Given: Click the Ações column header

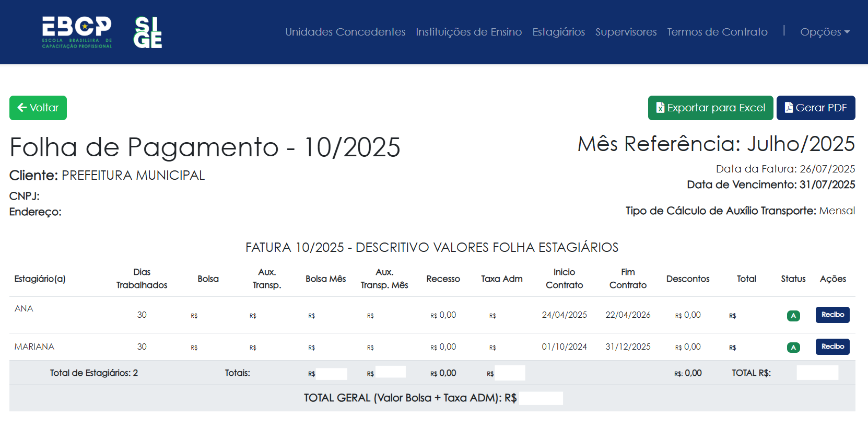Looking at the screenshot, I should click(x=832, y=279).
